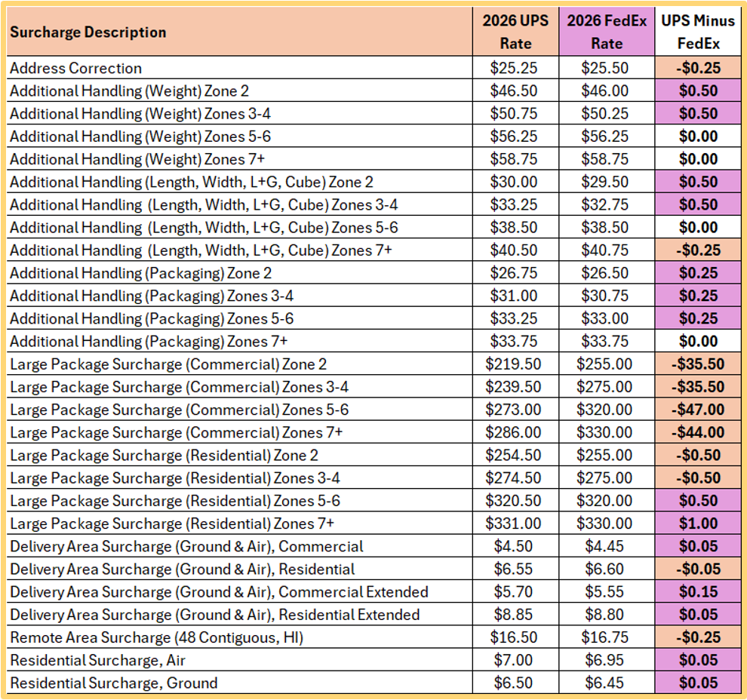
Task: Select 'Large Package Surcharge (Residential) Zones 7+' cell
Action: coord(240,523)
